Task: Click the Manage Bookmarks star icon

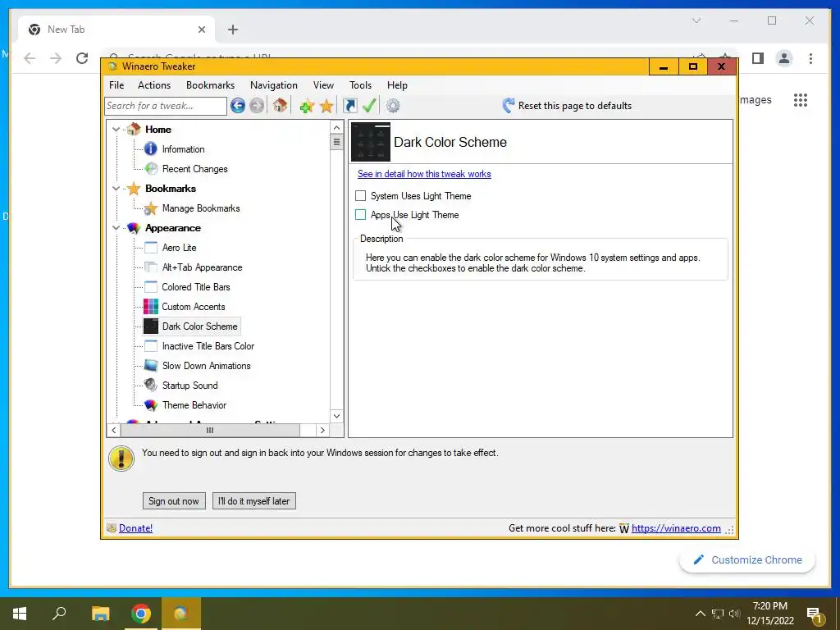Action: tap(151, 208)
